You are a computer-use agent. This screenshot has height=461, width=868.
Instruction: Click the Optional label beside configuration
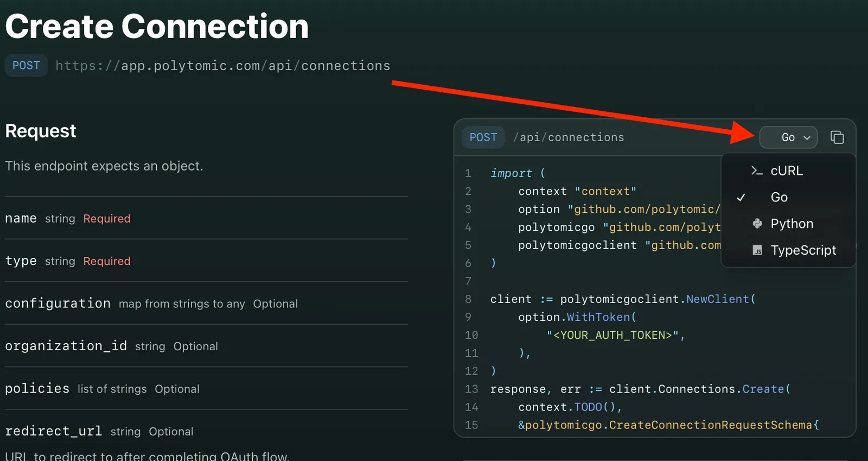click(276, 304)
